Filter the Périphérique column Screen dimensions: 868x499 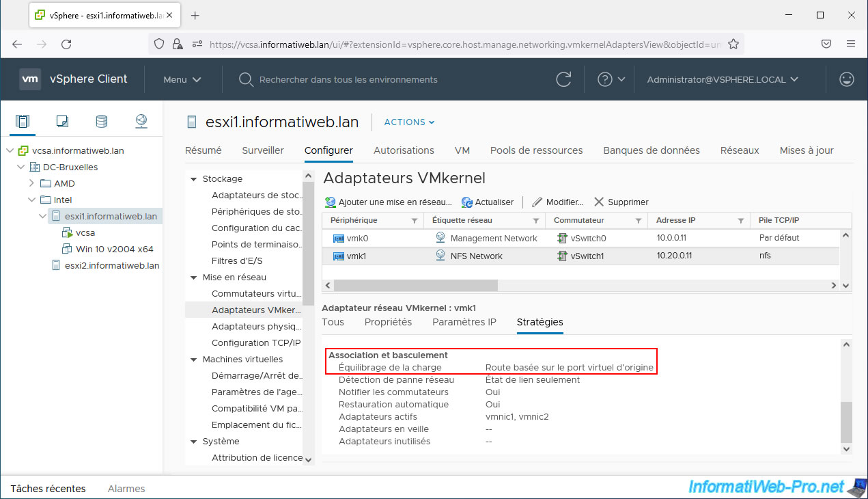(x=414, y=221)
